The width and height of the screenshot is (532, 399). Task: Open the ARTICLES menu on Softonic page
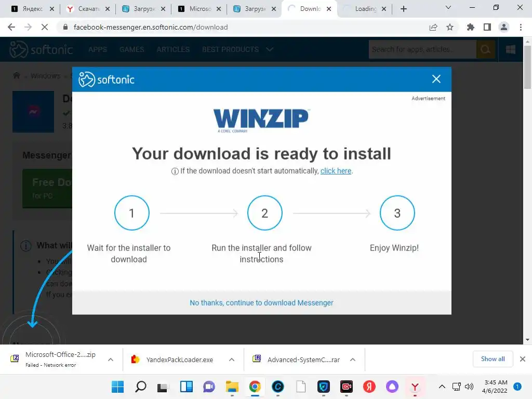(173, 49)
